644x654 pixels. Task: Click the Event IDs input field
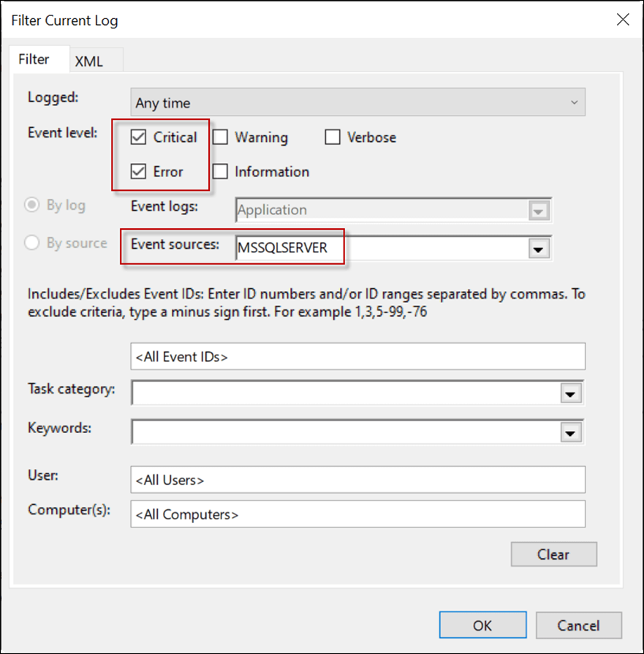[x=358, y=357]
